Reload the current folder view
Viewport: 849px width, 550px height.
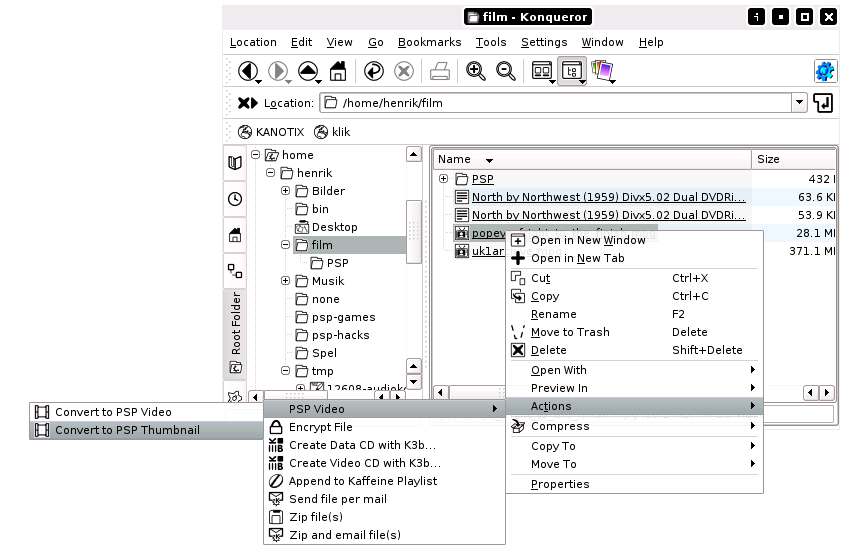(x=374, y=71)
